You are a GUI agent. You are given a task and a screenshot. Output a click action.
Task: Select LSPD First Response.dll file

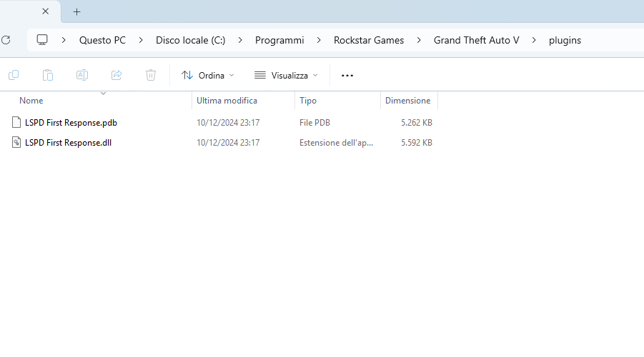[x=68, y=143]
